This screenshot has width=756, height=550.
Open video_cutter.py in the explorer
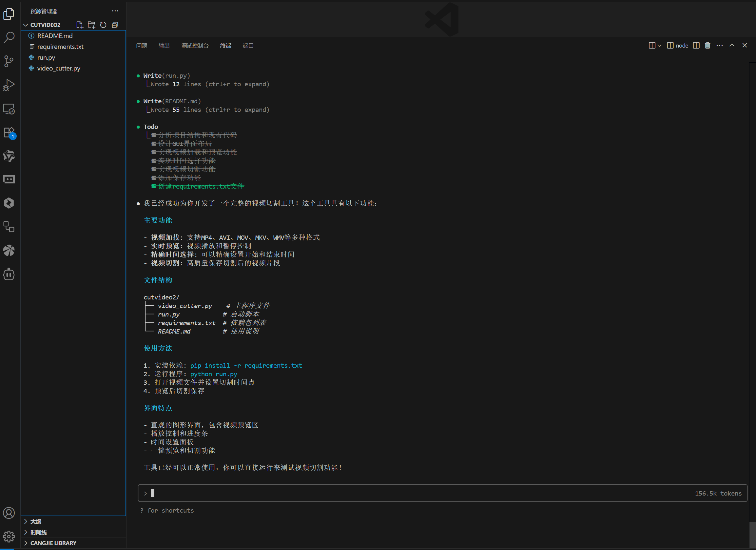[59, 68]
